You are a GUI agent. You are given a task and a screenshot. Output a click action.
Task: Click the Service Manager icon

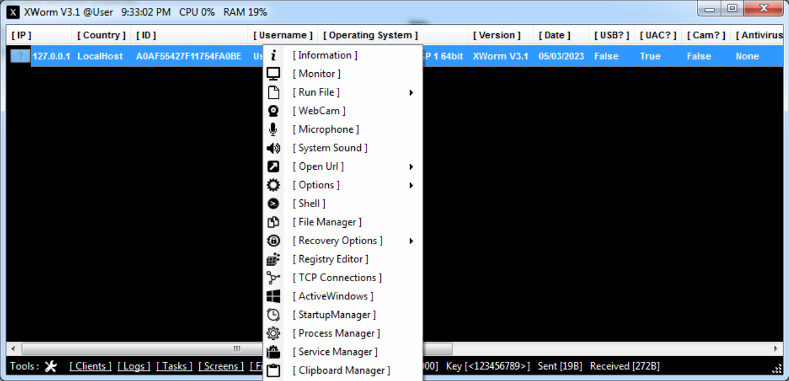point(273,352)
